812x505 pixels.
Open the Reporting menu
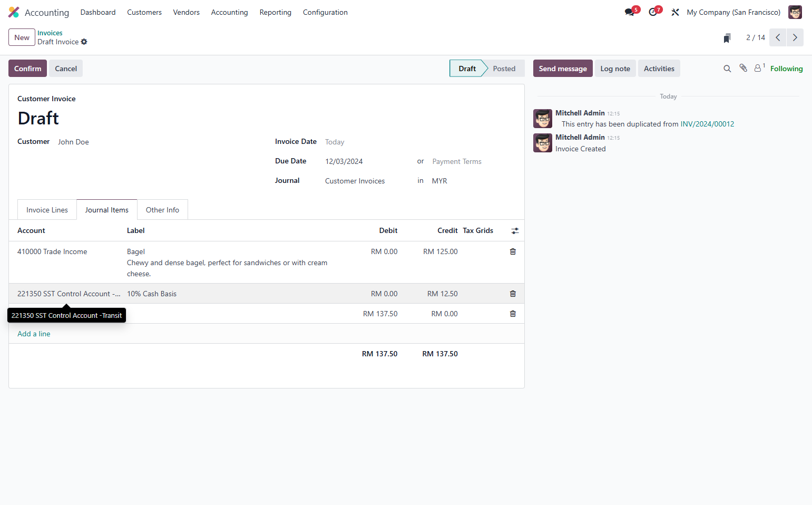[275, 12]
